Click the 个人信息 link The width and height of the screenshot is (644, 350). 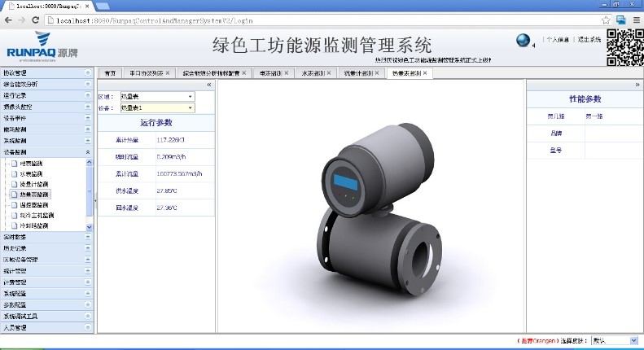pos(558,39)
